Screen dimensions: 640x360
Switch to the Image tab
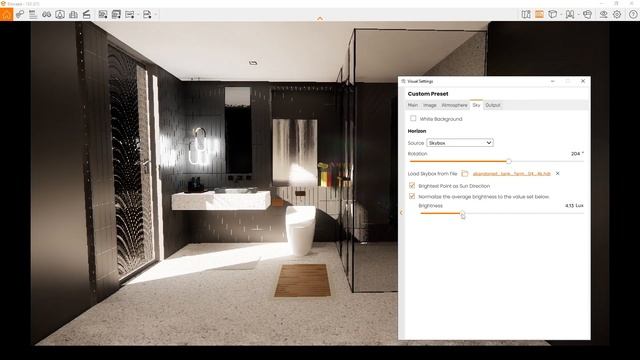(x=429, y=105)
